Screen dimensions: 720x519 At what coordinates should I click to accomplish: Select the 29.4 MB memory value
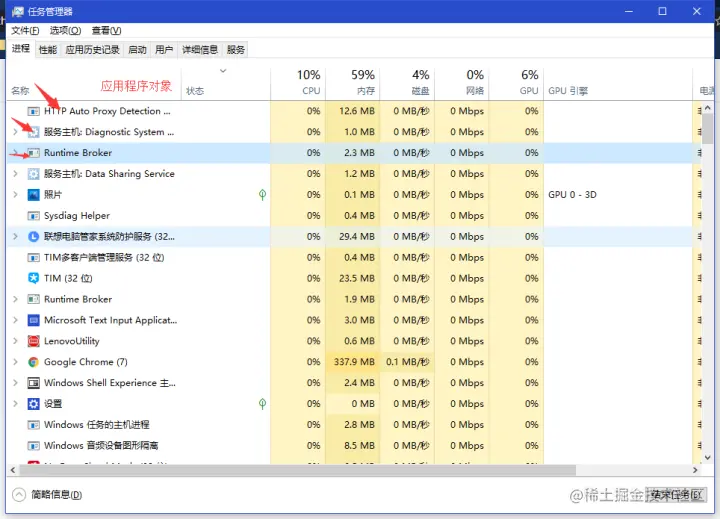pos(357,237)
